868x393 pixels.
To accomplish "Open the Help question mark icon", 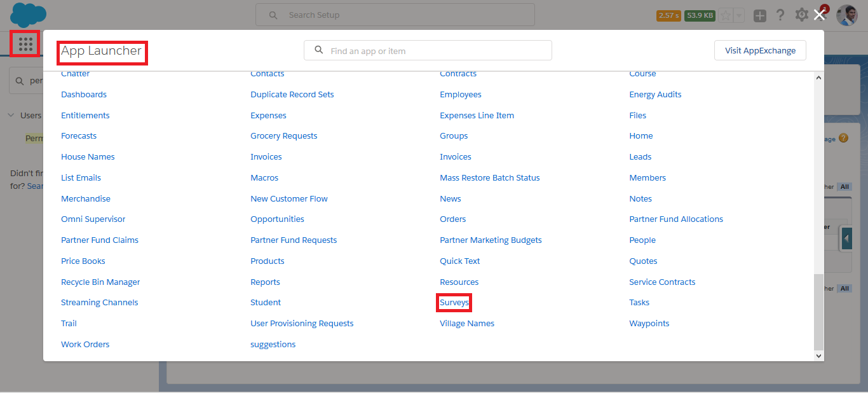I will (x=780, y=15).
